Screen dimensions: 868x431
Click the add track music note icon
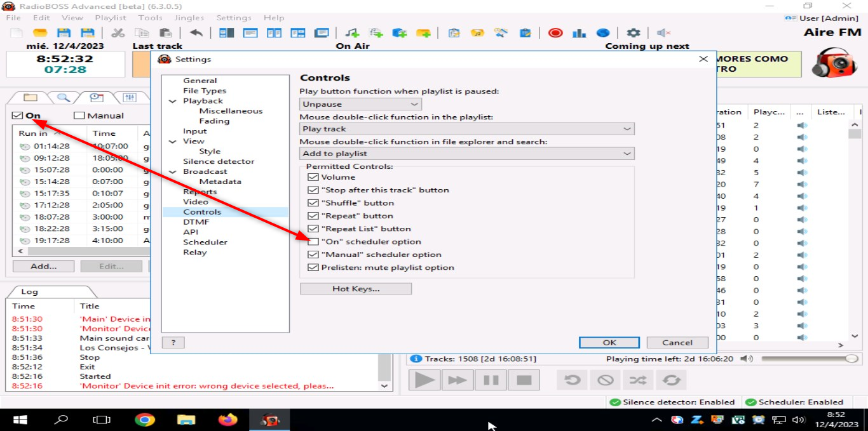[x=351, y=33]
